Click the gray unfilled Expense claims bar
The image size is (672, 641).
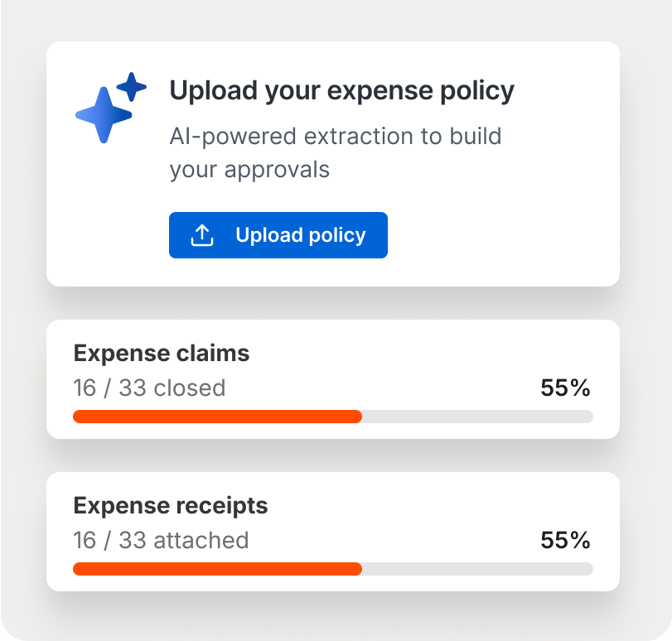point(477,417)
